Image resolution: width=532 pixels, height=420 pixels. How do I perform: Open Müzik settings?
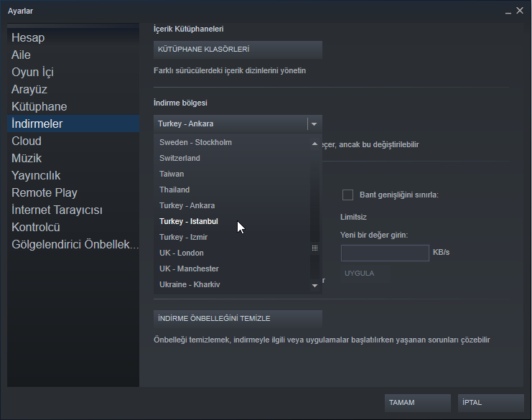point(73,158)
